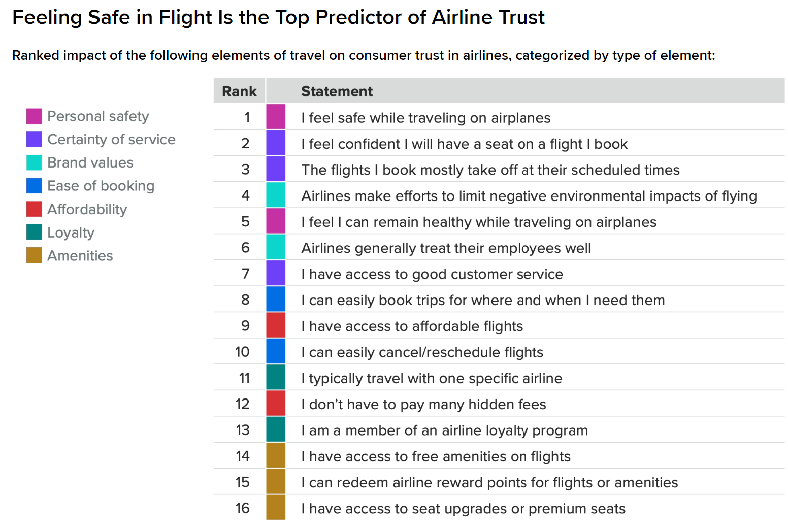This screenshot has height=532, width=788.
Task: Click the teal color block at rank 13
Action: coord(276,430)
